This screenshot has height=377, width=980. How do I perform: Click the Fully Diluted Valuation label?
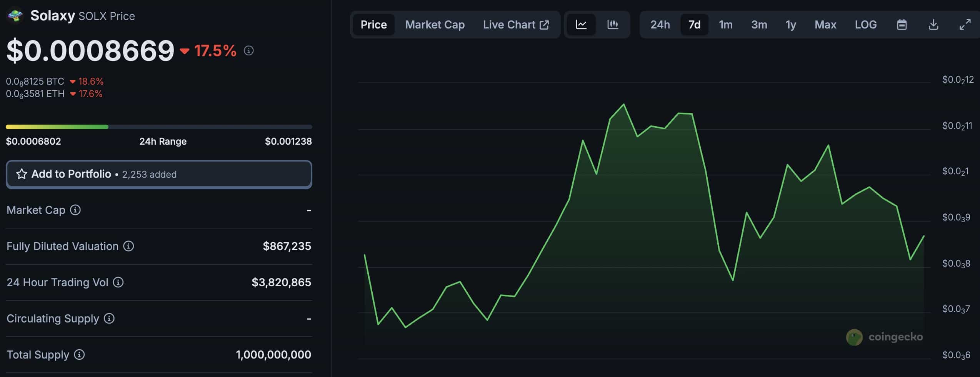[x=63, y=246]
